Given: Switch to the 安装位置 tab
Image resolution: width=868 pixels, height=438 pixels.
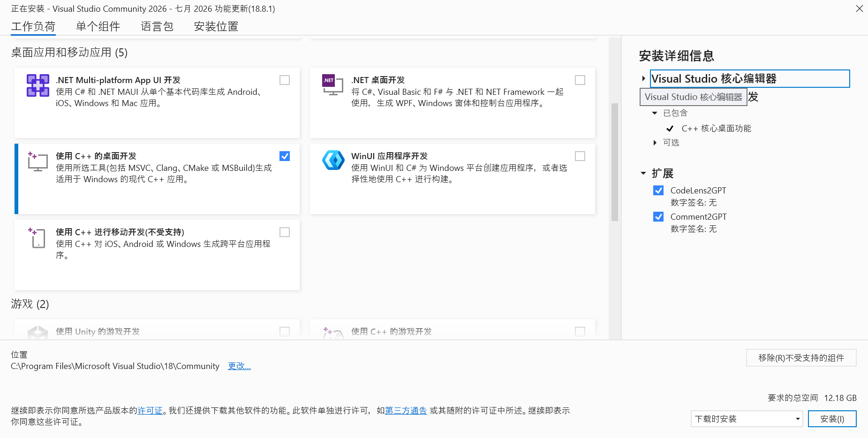Looking at the screenshot, I should [x=216, y=26].
